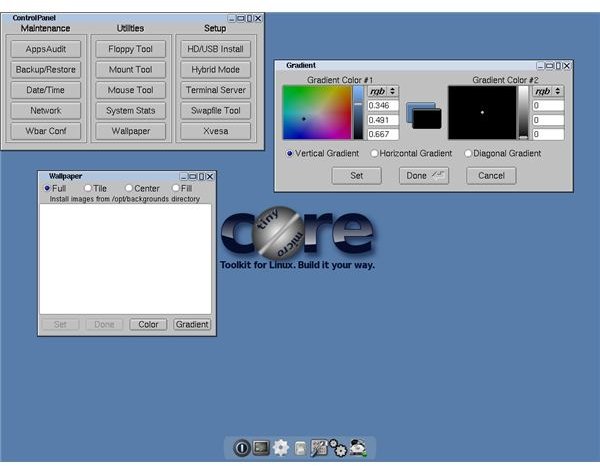Image resolution: width=600 pixels, height=466 pixels.
Task: Select Horizontal Gradient option
Action: 411,153
